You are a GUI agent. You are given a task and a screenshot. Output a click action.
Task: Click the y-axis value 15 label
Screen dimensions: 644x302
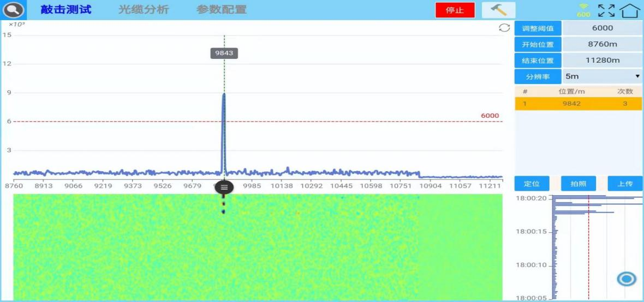[x=7, y=35]
